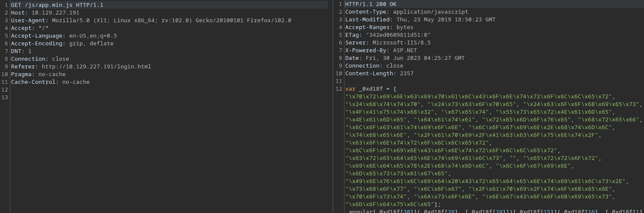Screen dimensions: 644x213
Task: Click the Accept-Ranges bytes response header
Action: point(379,27)
